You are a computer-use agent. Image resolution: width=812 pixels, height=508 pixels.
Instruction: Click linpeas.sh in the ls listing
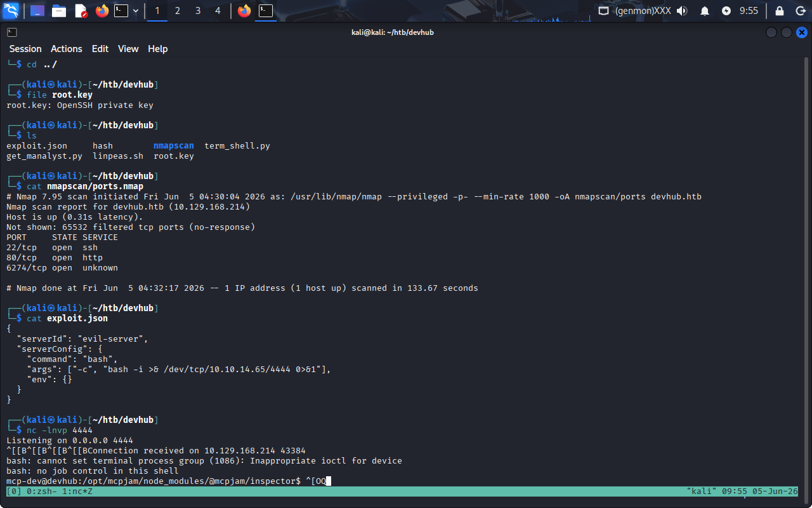pos(118,156)
